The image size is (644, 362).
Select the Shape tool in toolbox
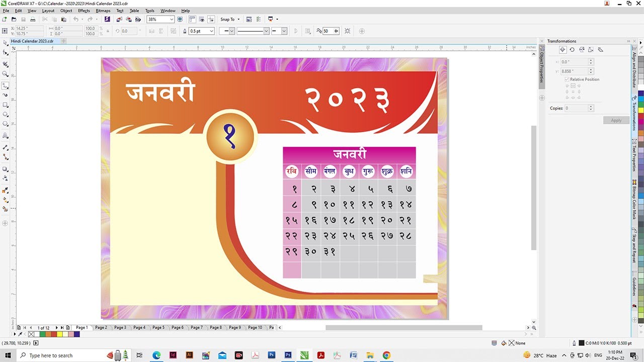pyautogui.click(x=6, y=52)
